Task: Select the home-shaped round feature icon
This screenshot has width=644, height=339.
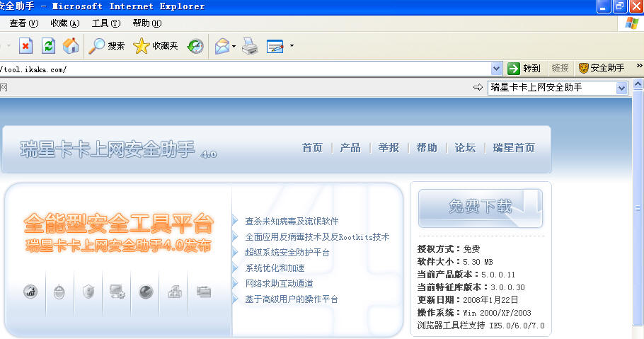Action: coord(30,292)
